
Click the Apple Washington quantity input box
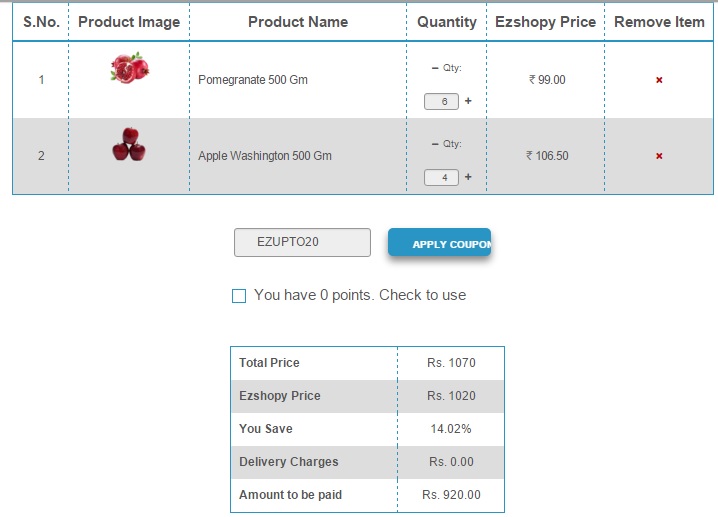[442, 177]
